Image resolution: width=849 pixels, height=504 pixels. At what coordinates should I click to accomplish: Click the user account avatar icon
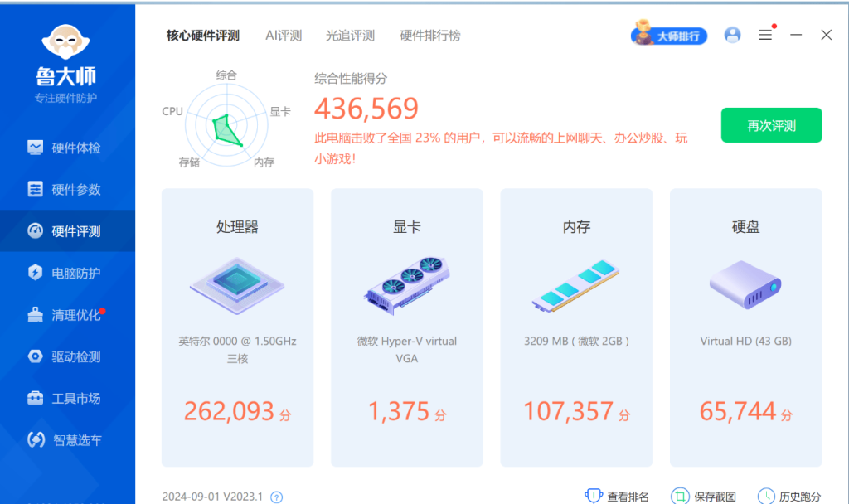[732, 35]
